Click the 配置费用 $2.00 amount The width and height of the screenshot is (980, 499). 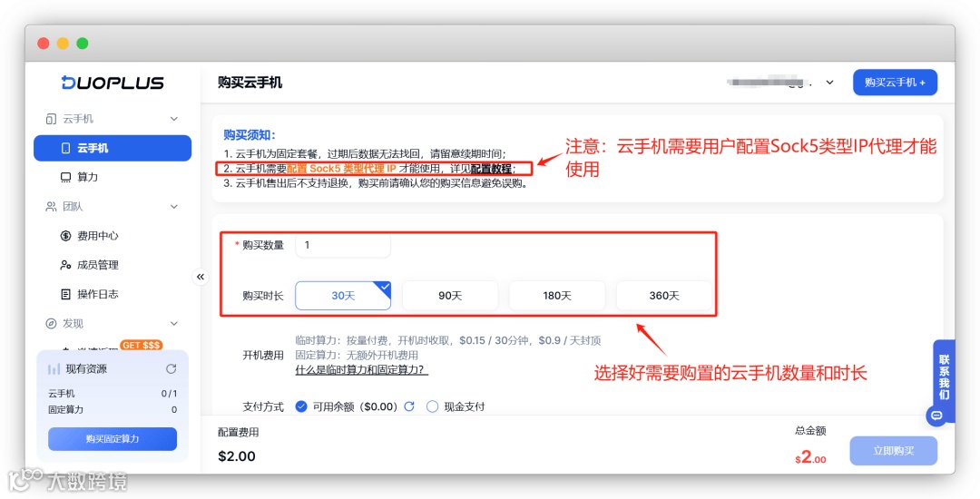pyautogui.click(x=237, y=456)
